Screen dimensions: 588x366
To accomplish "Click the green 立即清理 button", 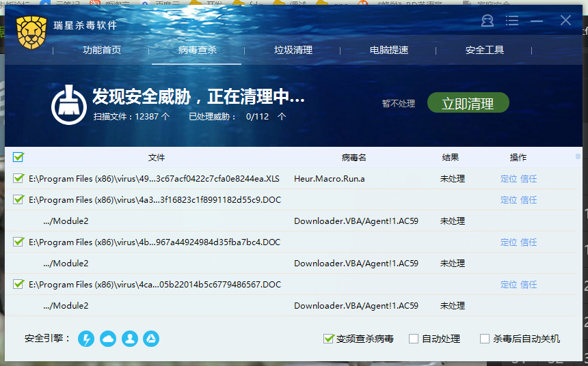I will (468, 102).
